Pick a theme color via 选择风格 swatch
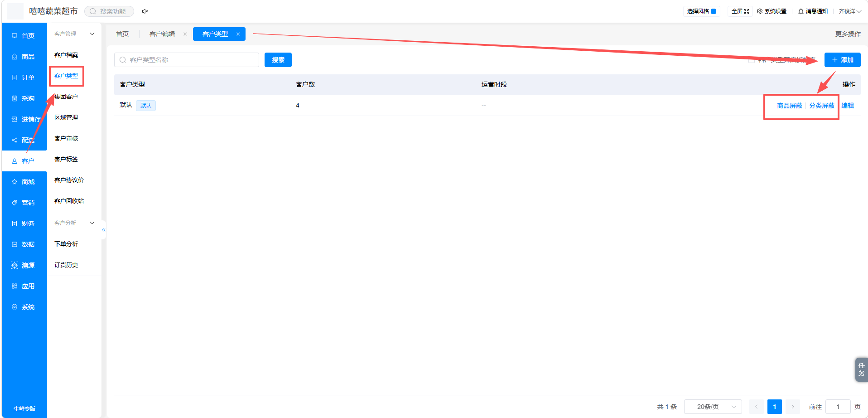868x418 pixels. [x=714, y=11]
